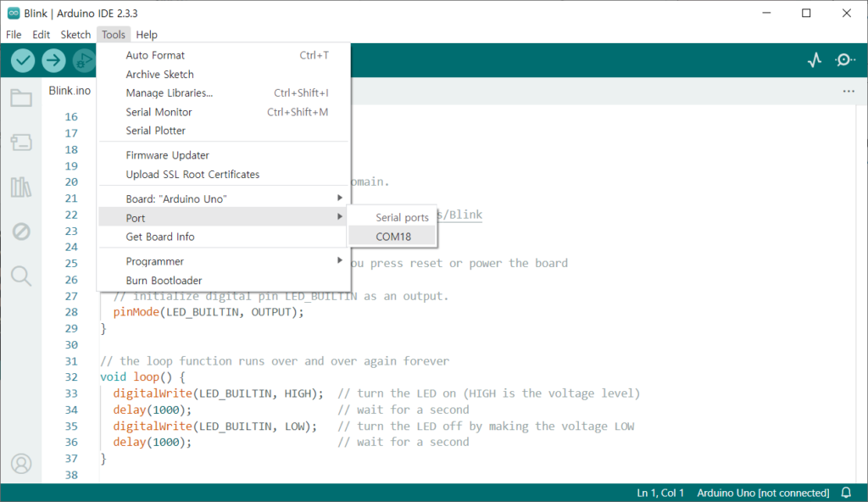Screen dimensions: 868x502
Task: Open Serial Plotter from Tools menu
Action: click(x=224, y=131)
